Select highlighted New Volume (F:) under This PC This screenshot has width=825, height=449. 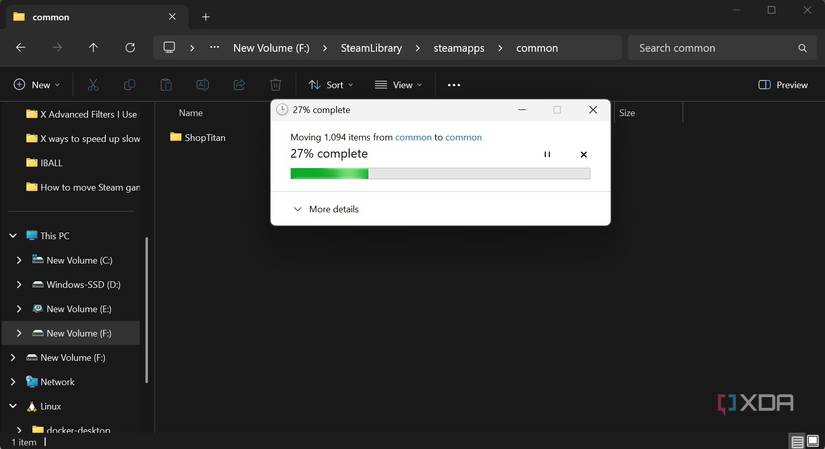(72, 333)
